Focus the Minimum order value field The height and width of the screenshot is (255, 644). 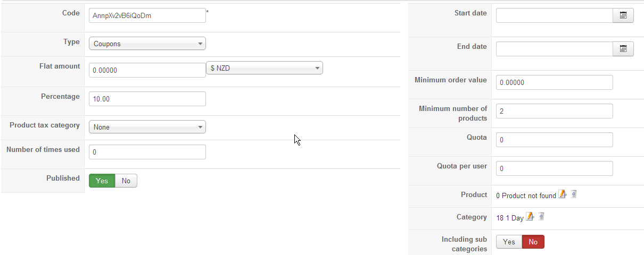(x=554, y=82)
